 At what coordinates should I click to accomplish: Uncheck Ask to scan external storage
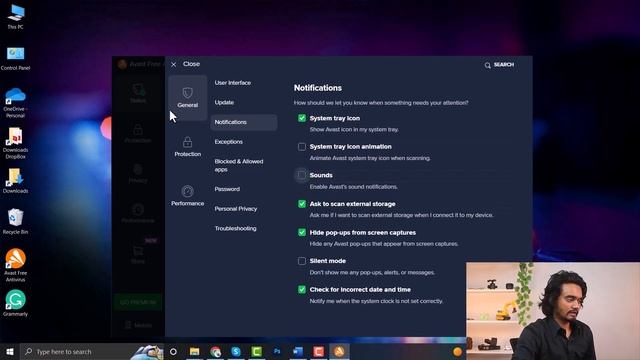[302, 204]
